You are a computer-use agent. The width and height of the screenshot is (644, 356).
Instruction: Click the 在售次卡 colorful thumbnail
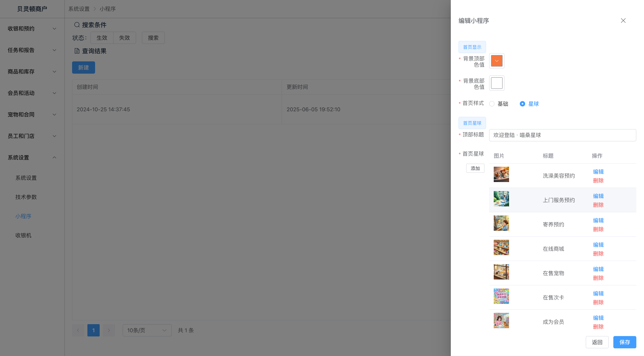point(501,296)
